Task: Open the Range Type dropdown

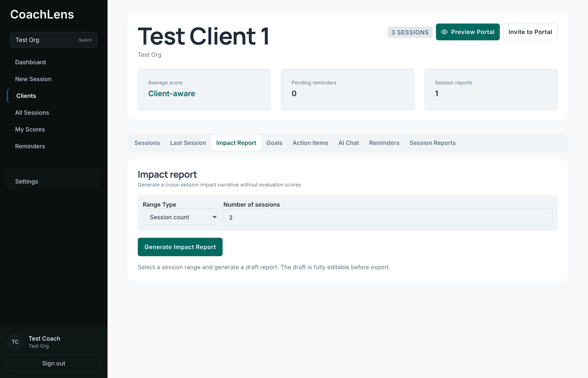Action: [x=180, y=217]
